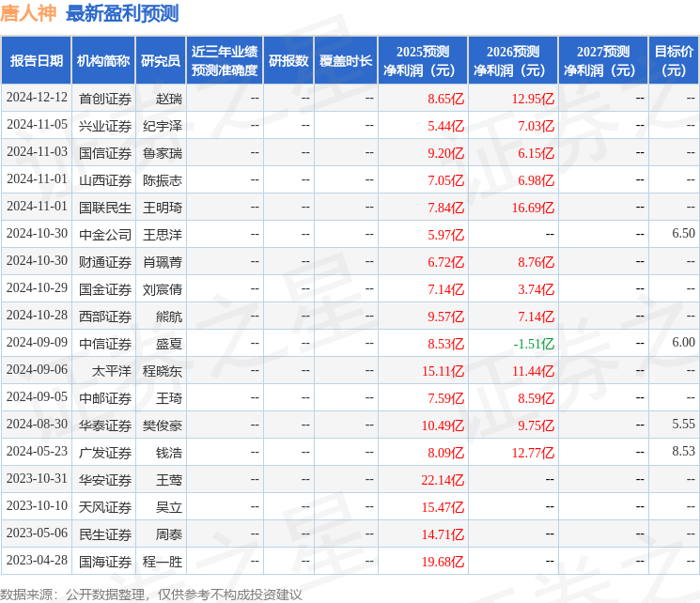700x603 pixels.
Task: Click the 唐人神 title text
Action: click(28, 13)
